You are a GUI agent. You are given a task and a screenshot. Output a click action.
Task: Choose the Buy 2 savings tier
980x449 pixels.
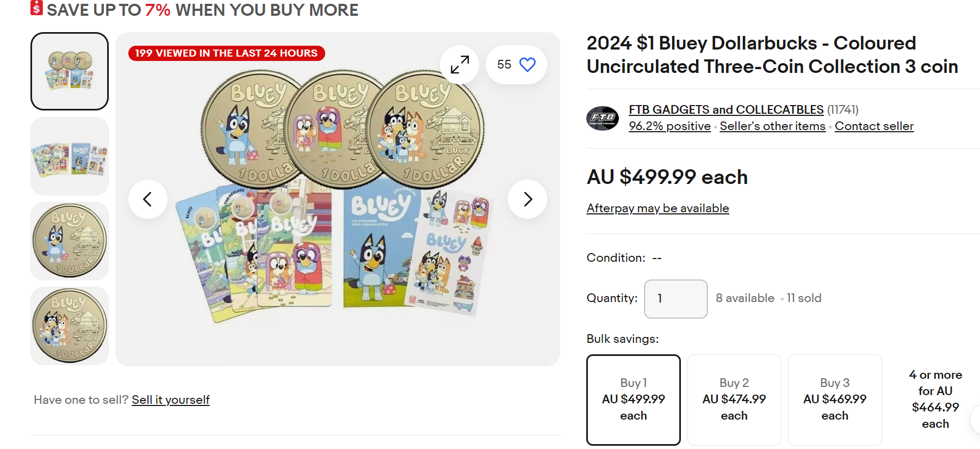pyautogui.click(x=734, y=399)
